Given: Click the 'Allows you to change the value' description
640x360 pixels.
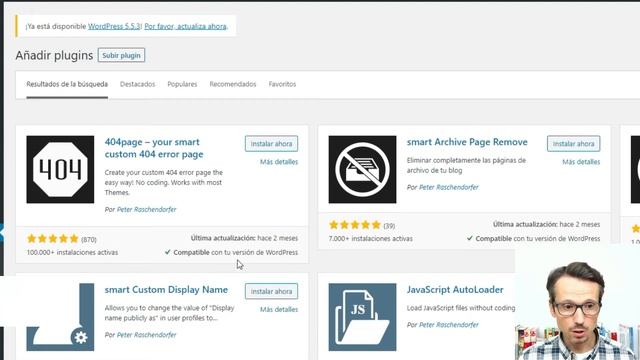Looking at the screenshot, I should [x=169, y=313].
